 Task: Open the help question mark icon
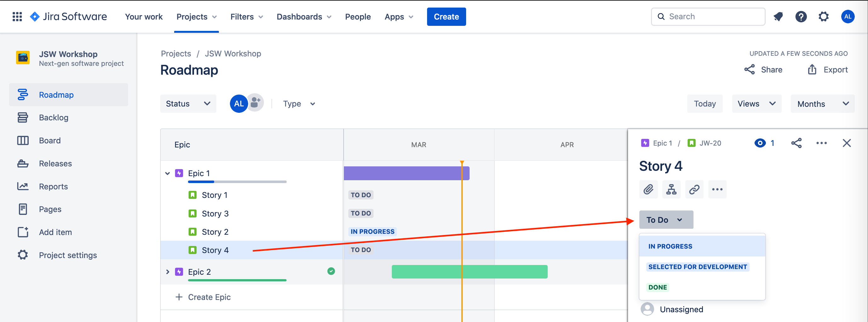[x=801, y=16]
